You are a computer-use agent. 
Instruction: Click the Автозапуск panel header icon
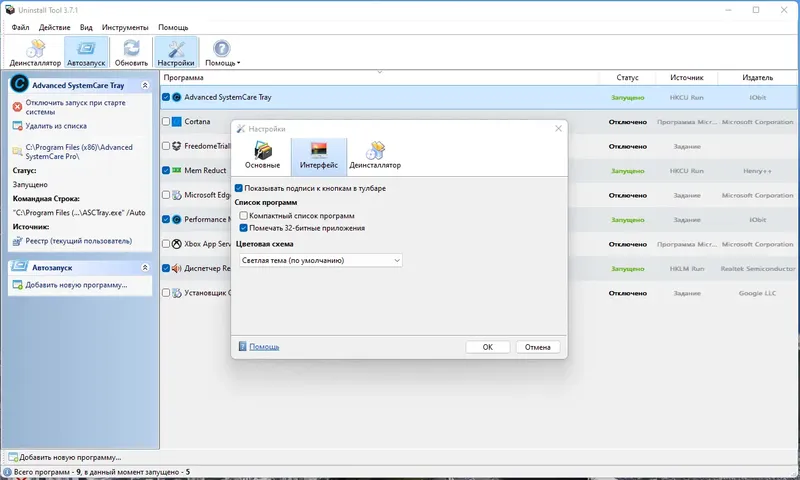(x=19, y=266)
